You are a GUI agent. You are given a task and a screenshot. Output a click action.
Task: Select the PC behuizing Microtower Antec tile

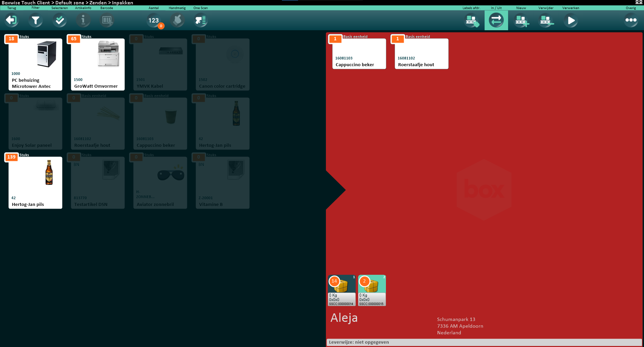click(35, 64)
